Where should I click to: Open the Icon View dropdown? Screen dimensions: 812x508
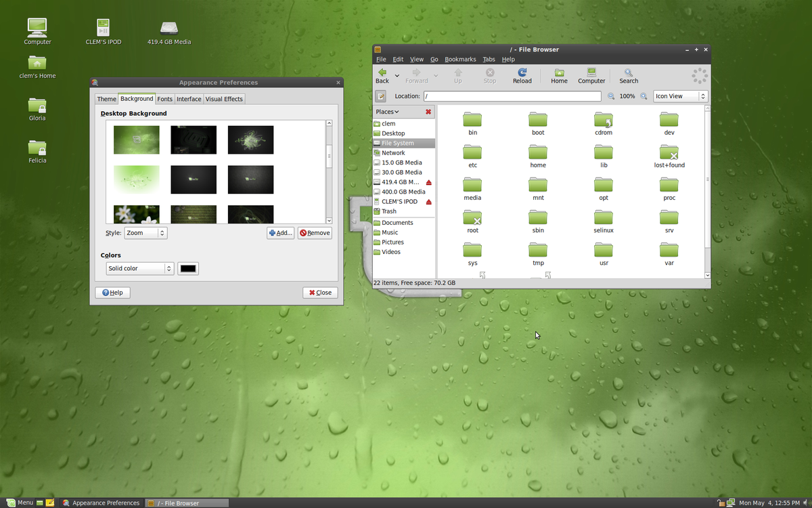679,96
